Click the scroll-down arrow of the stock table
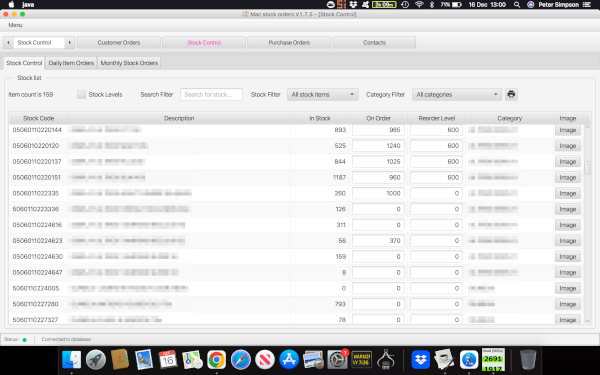600x375 pixels. click(587, 321)
